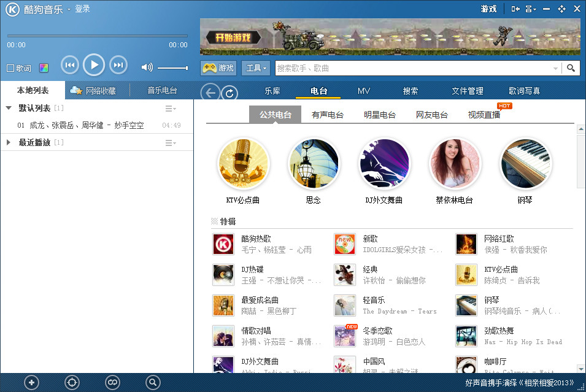Click the 开始游戏 banner button
The height and width of the screenshot is (392, 586).
click(233, 38)
